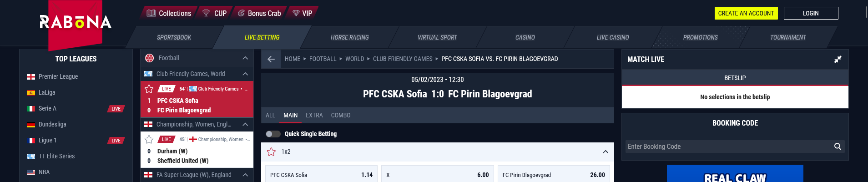Collapse the Match Live panel icon
This screenshot has height=182, width=868.
(838, 60)
